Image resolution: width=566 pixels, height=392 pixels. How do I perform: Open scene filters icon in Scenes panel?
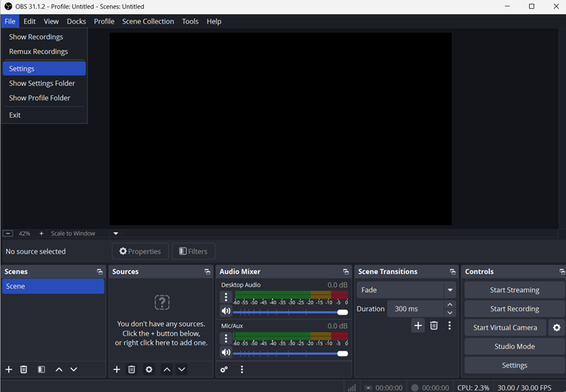pos(41,369)
